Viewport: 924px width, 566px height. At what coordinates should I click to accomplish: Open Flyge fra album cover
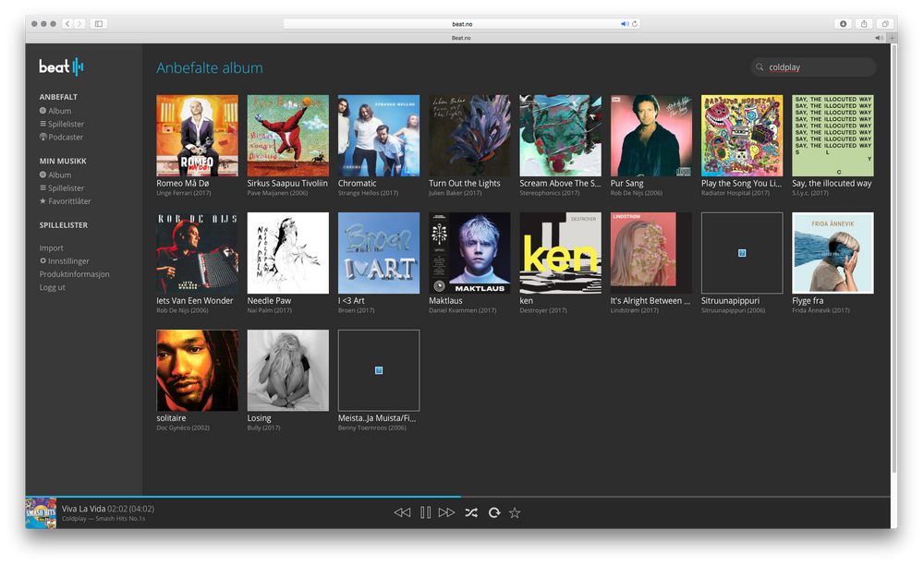click(833, 253)
